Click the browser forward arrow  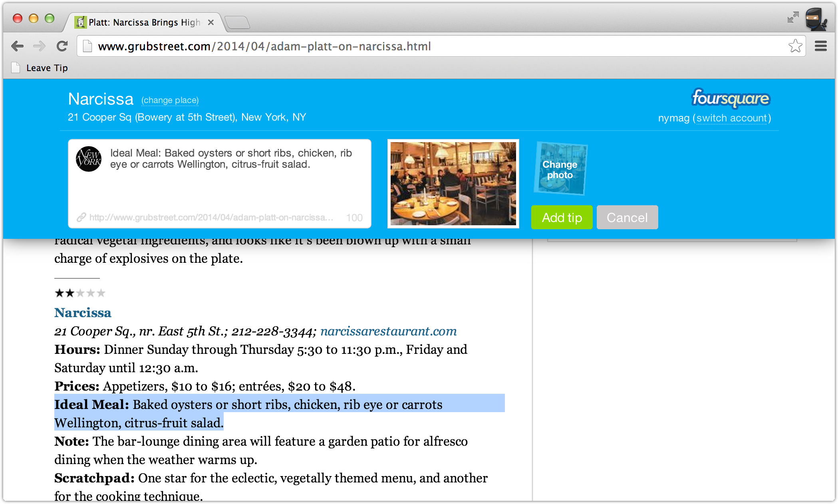39,46
